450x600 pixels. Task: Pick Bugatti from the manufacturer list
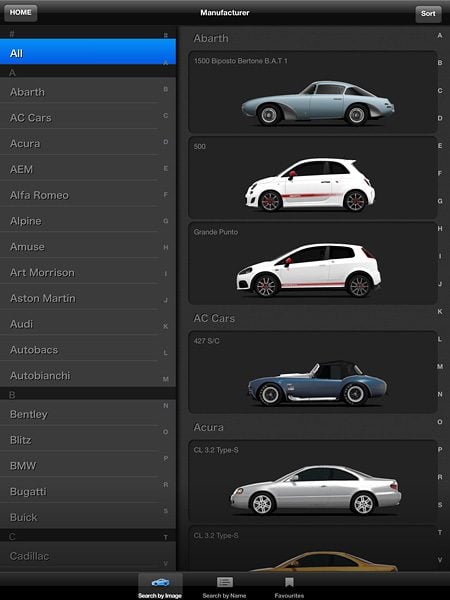[88, 491]
